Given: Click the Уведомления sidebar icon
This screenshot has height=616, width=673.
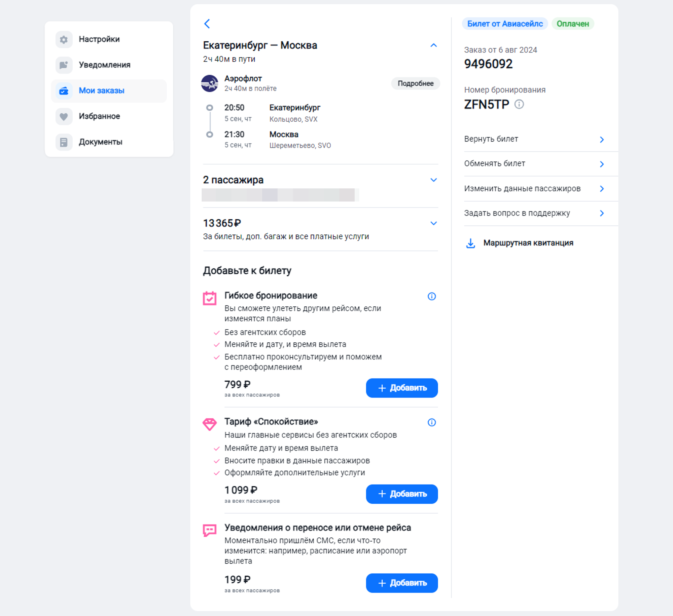Looking at the screenshot, I should 64,65.
